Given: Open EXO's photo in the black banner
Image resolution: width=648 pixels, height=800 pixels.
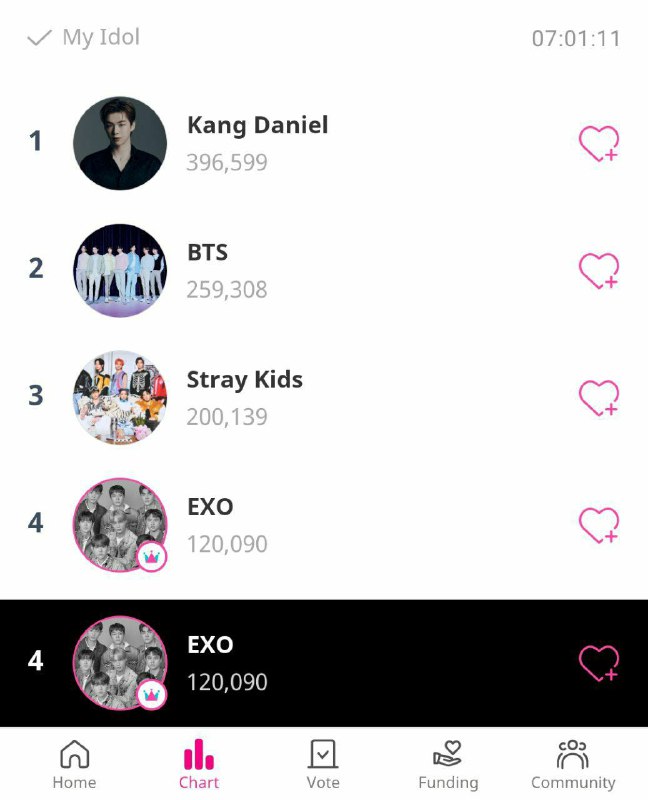Looking at the screenshot, I should coord(120,663).
